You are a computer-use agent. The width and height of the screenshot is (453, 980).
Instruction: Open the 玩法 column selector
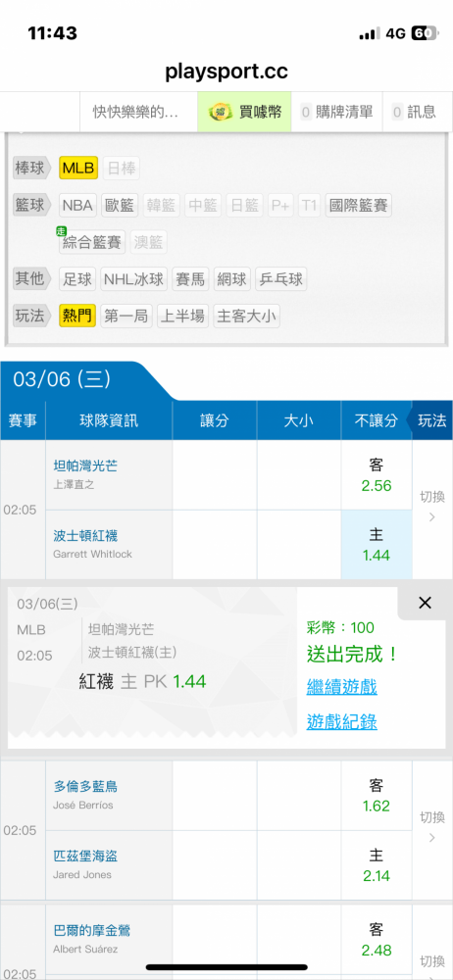click(x=430, y=420)
